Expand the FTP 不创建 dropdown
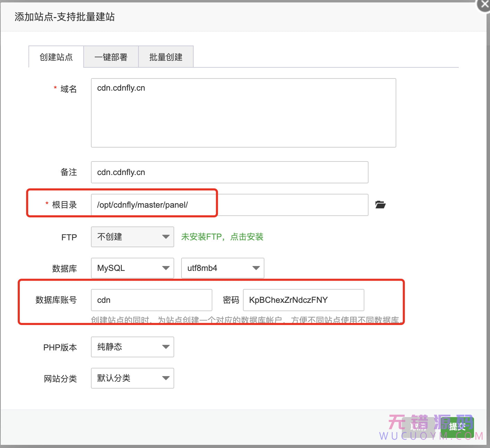Screen dimensions: 490x448 (x=132, y=237)
